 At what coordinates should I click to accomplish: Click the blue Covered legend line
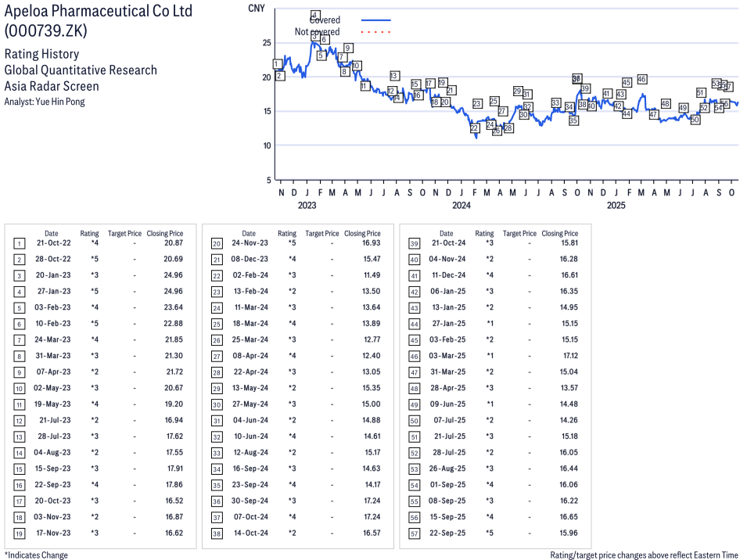point(375,20)
